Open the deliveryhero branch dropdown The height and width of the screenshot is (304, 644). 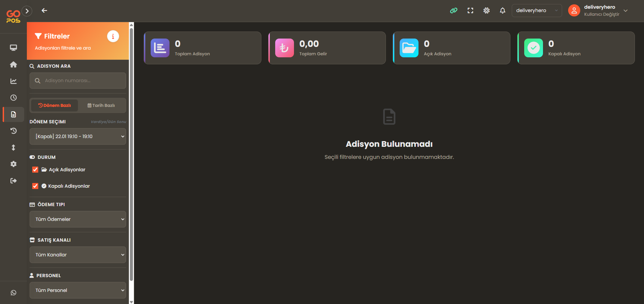point(537,10)
